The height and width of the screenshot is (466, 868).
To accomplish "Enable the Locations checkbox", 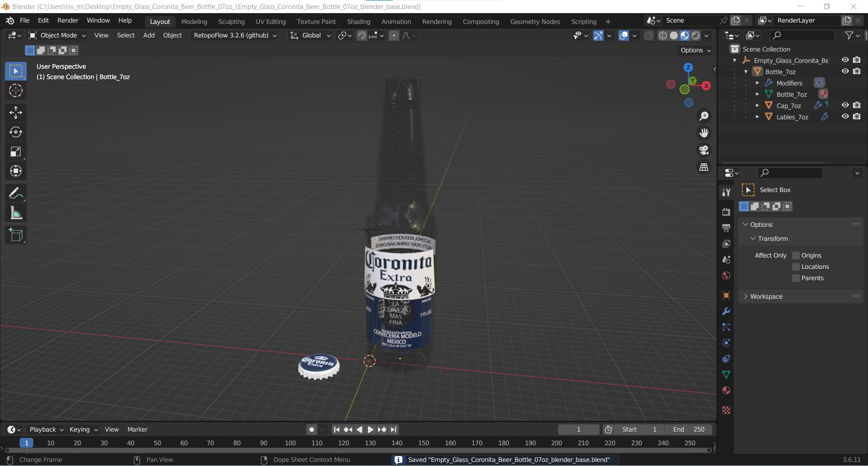I will click(796, 267).
